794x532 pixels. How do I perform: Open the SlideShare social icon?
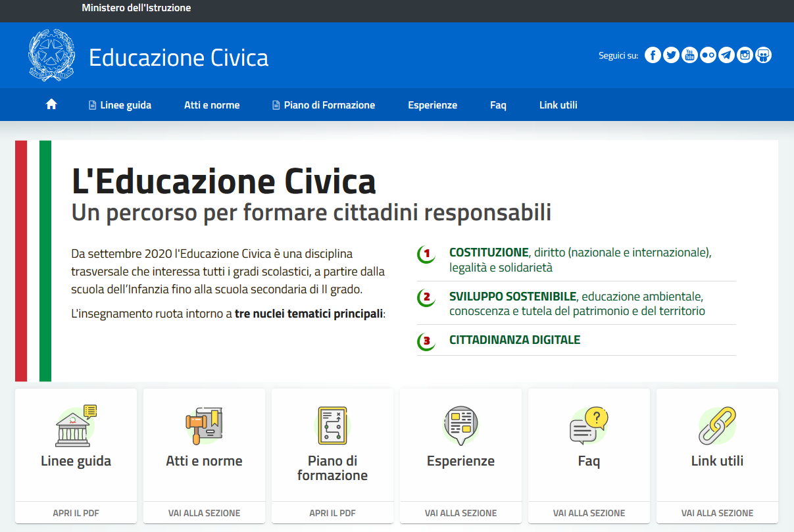(763, 55)
